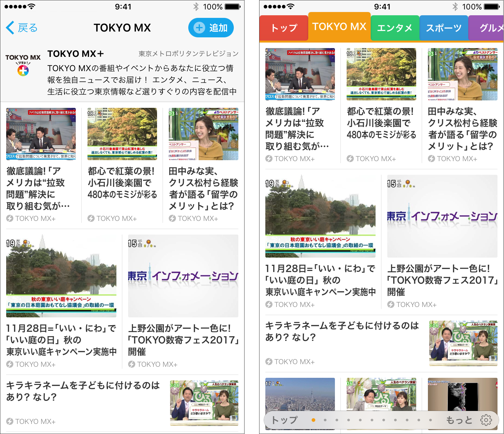Open the Tokyo skyline thumbnail at bottom right screen
Viewport: 504px width, 434px height.
coord(300,404)
